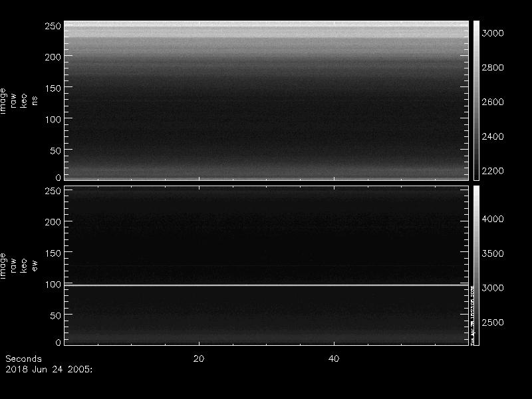
Task: Select the 'Seconds' x-axis label
Action: 23,358
